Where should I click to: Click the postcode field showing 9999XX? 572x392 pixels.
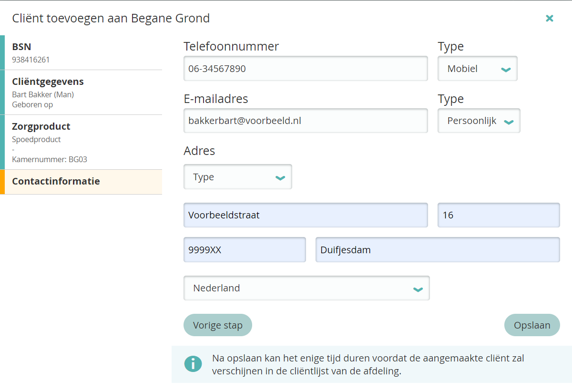click(244, 250)
